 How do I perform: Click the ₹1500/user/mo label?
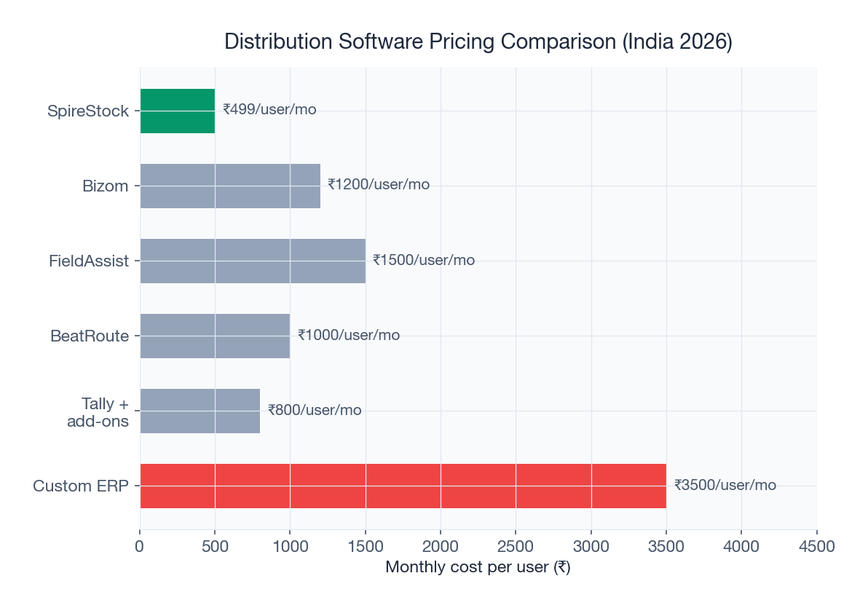423,260
